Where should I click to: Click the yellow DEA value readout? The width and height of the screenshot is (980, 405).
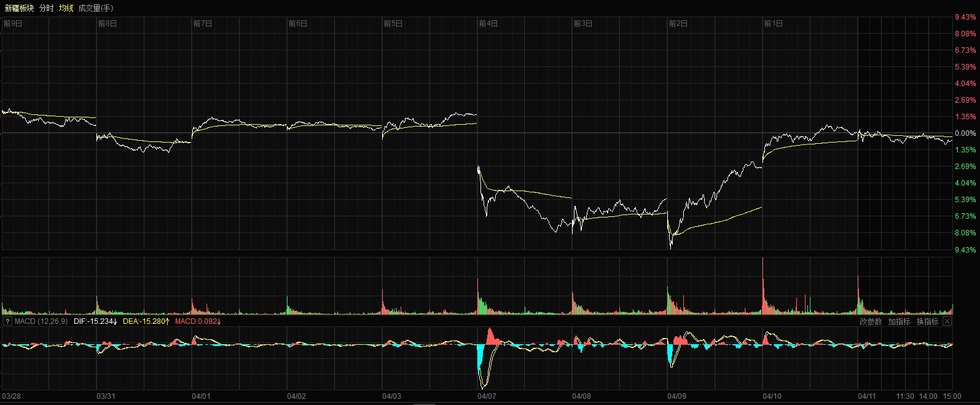pos(146,321)
